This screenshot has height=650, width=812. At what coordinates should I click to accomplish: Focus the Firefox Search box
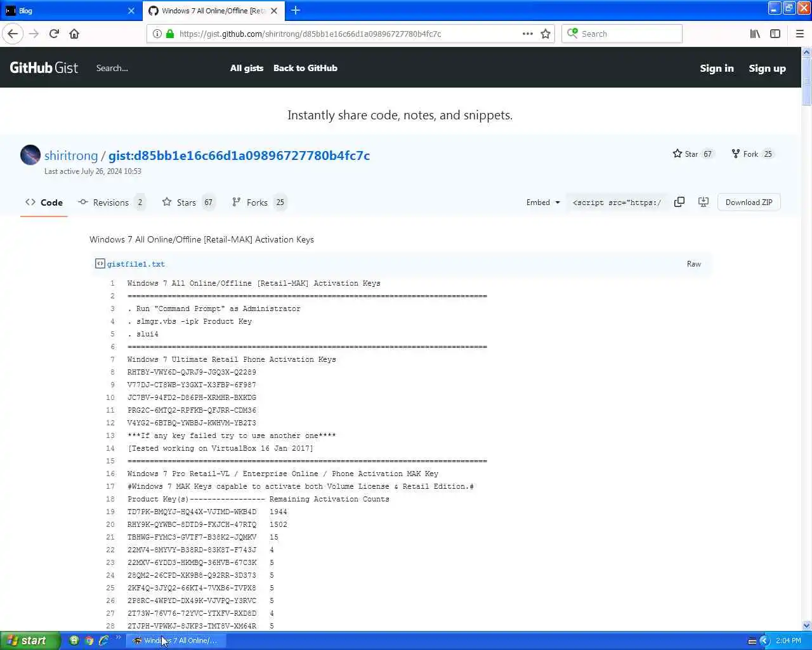pyautogui.click(x=622, y=34)
